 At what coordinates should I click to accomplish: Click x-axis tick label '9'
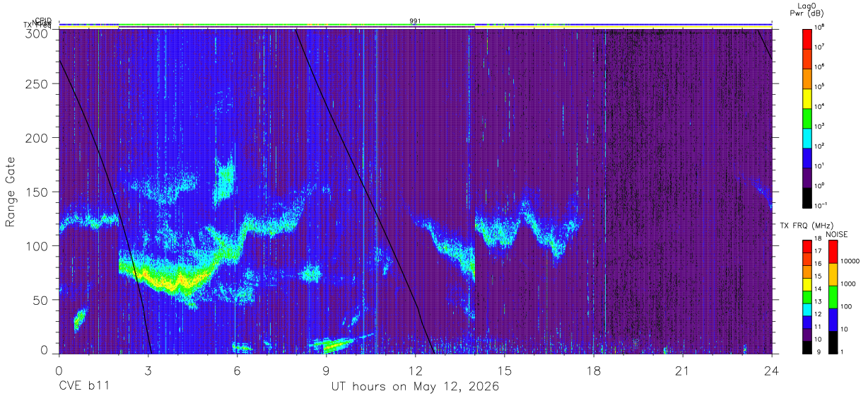click(x=326, y=371)
